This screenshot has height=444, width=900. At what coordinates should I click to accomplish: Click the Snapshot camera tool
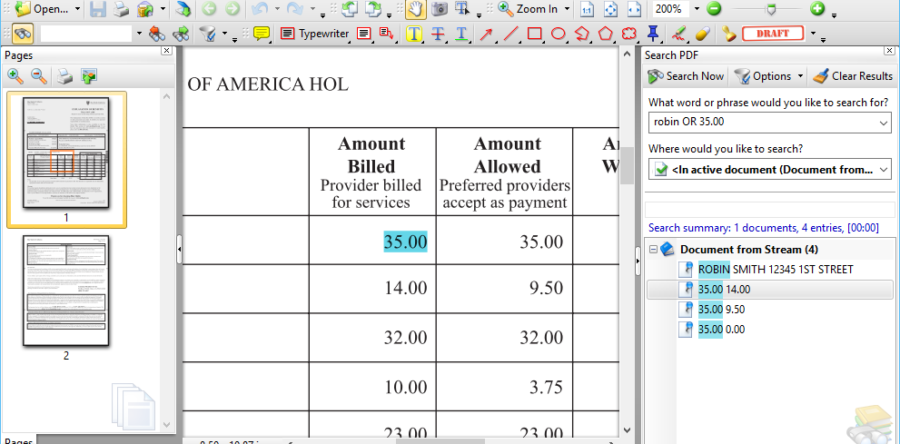pyautogui.click(x=439, y=9)
